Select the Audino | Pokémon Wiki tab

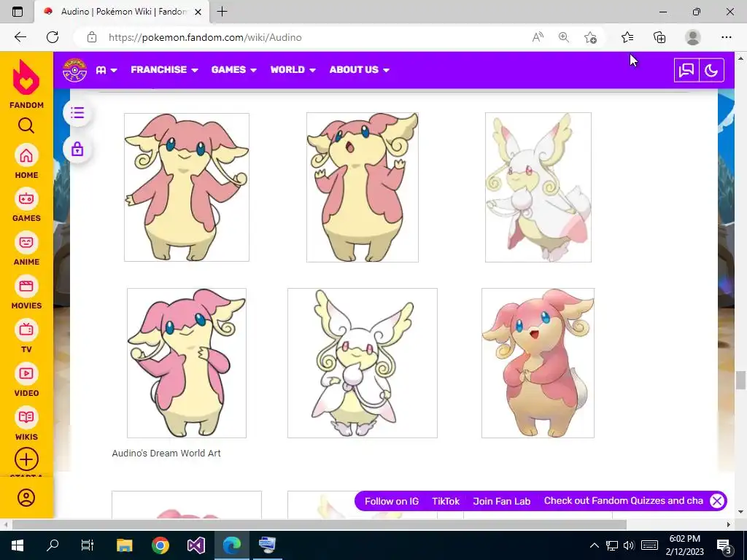122,12
